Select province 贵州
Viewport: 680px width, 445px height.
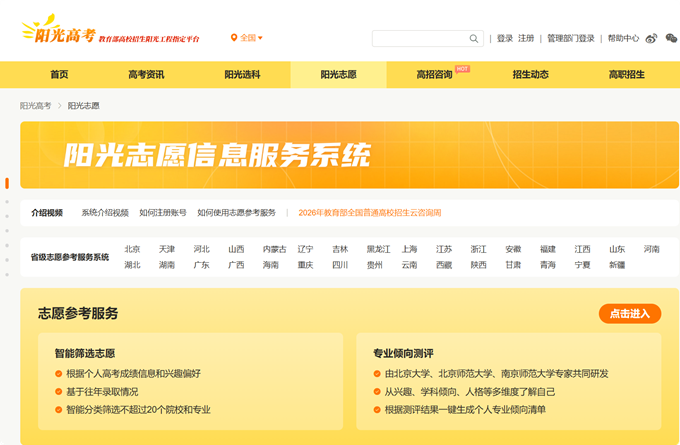click(375, 265)
